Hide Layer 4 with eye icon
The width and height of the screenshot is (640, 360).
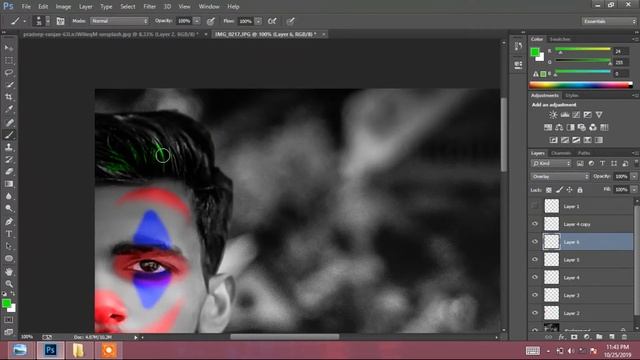tap(535, 278)
